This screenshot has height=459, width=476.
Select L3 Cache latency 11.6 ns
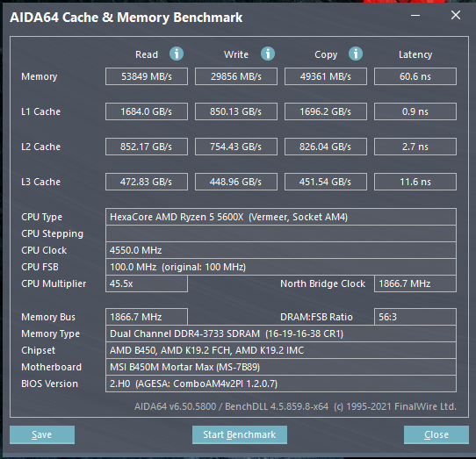pyautogui.click(x=415, y=182)
